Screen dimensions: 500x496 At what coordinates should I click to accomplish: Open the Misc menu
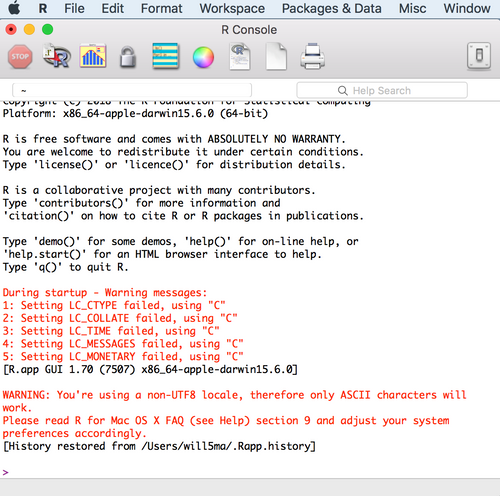(412, 8)
